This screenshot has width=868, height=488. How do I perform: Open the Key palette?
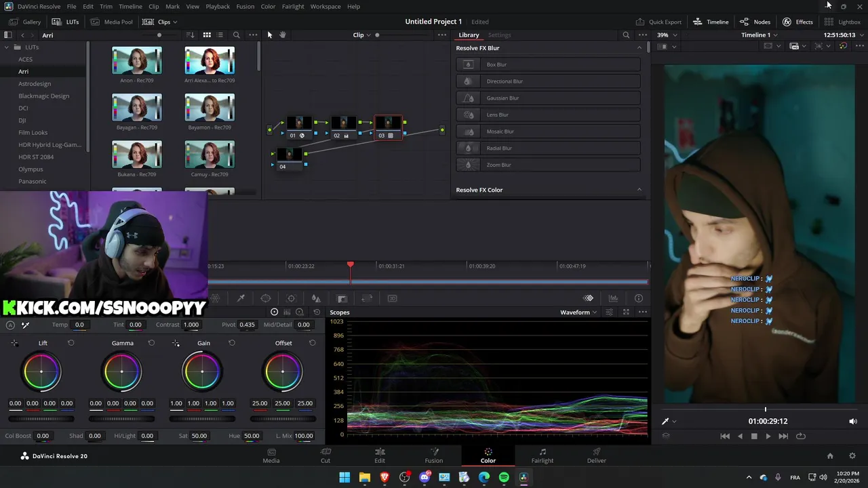pyautogui.click(x=342, y=298)
